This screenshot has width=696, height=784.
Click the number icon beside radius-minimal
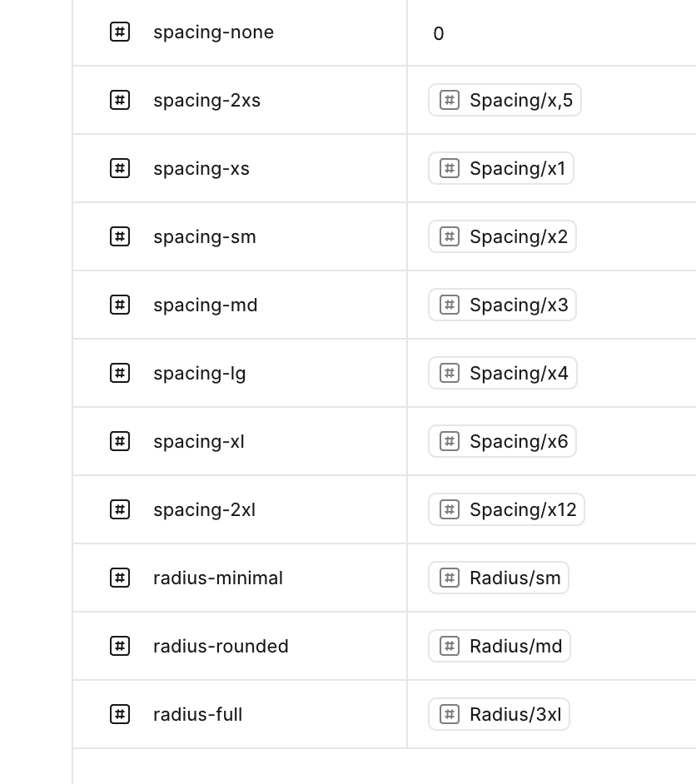click(120, 578)
